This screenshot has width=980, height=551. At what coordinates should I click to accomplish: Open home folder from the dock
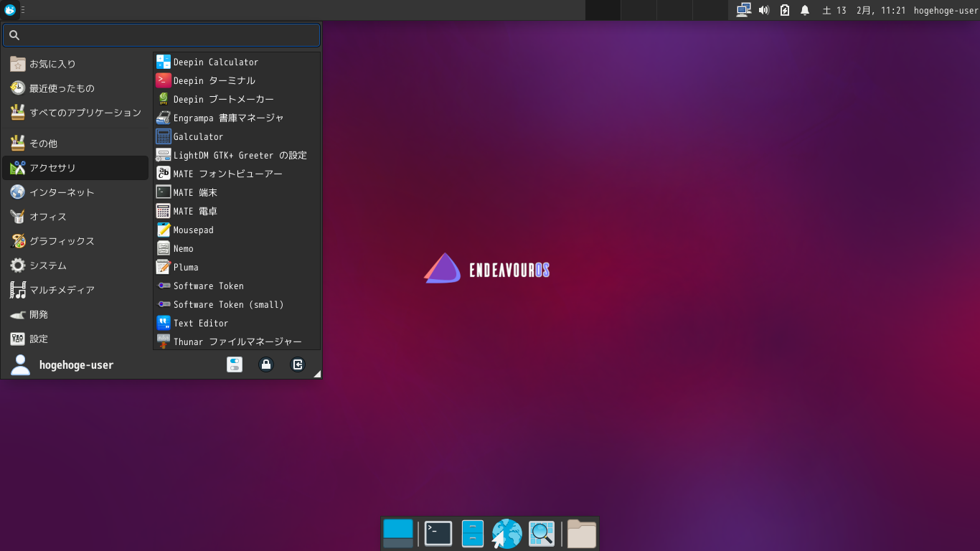(582, 534)
